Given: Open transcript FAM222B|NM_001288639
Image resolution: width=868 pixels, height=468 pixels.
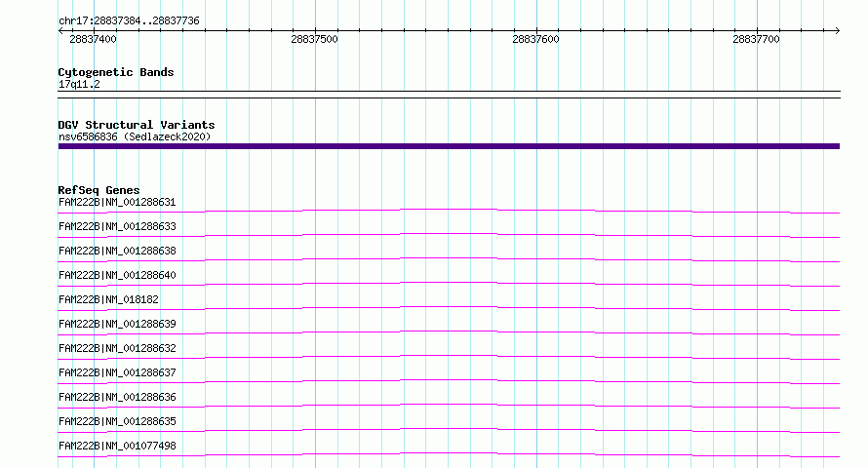Looking at the screenshot, I should (117, 324).
